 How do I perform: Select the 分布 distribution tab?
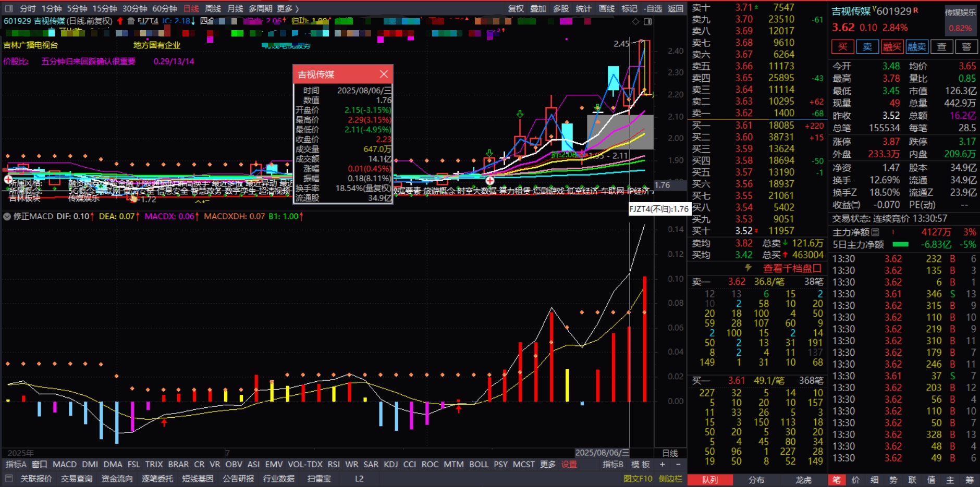click(x=756, y=480)
